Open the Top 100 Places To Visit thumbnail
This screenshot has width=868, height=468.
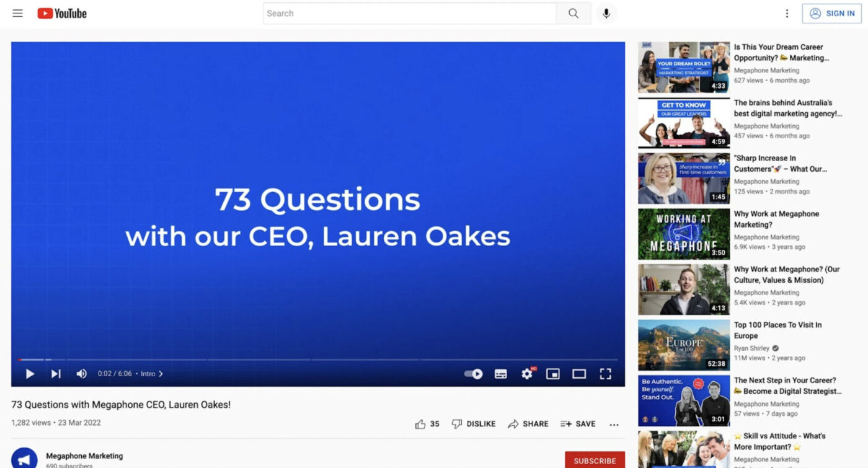tap(683, 345)
